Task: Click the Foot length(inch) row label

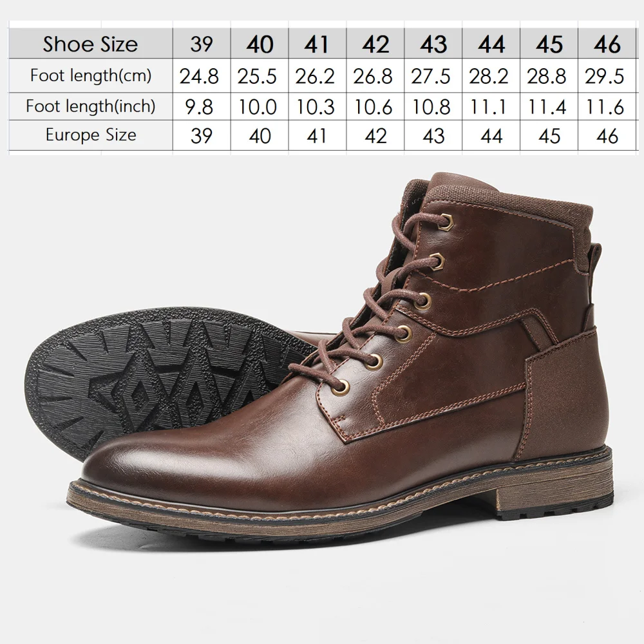Action: [90, 106]
